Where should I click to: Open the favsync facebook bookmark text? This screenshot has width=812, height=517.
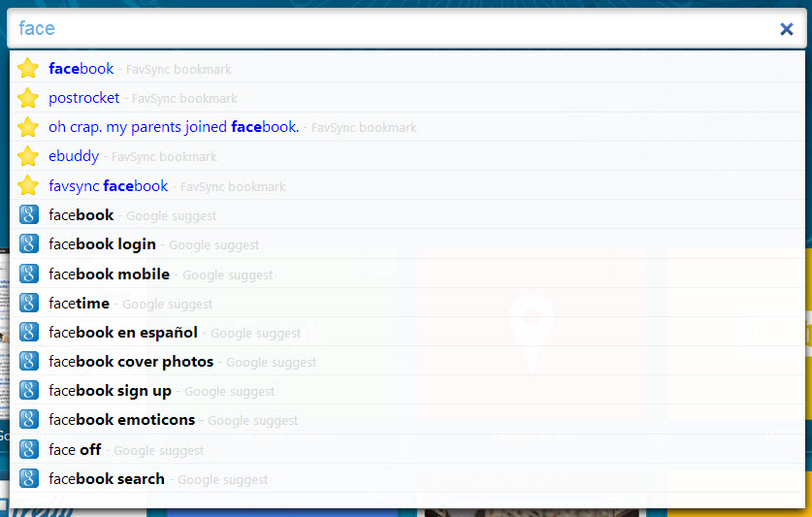coord(108,185)
